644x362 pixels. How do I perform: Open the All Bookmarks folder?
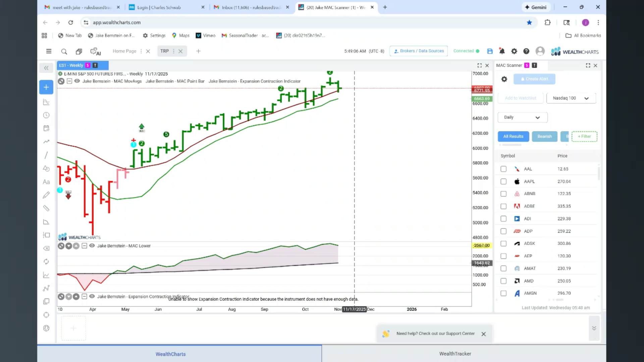tap(583, 36)
